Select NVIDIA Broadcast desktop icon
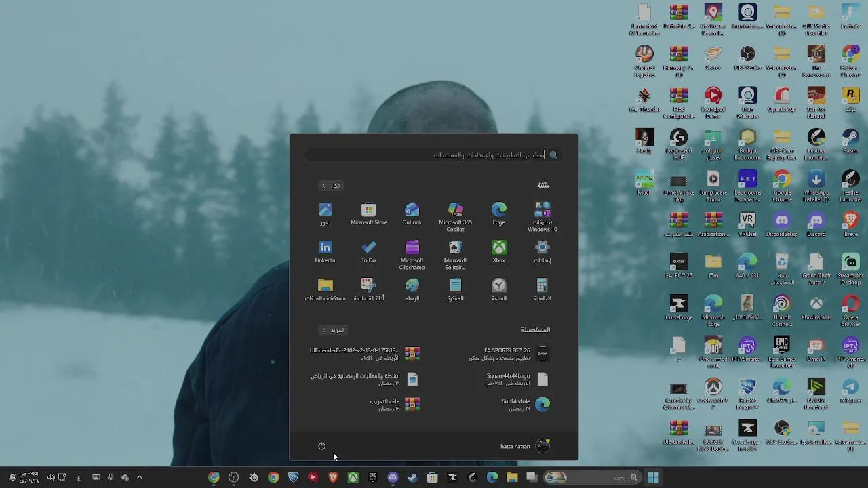Screen dimensions: 868x488 coord(816,393)
